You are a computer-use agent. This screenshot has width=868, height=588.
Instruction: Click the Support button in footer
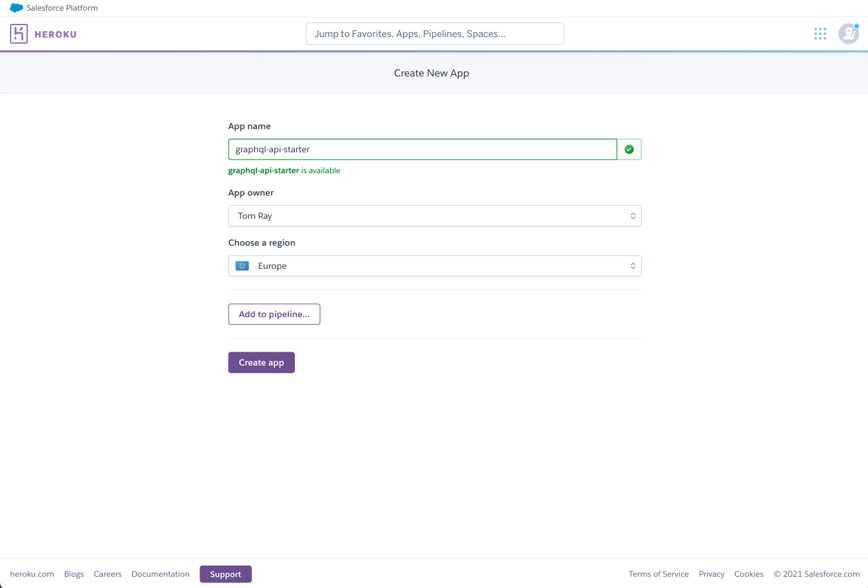[x=225, y=574]
